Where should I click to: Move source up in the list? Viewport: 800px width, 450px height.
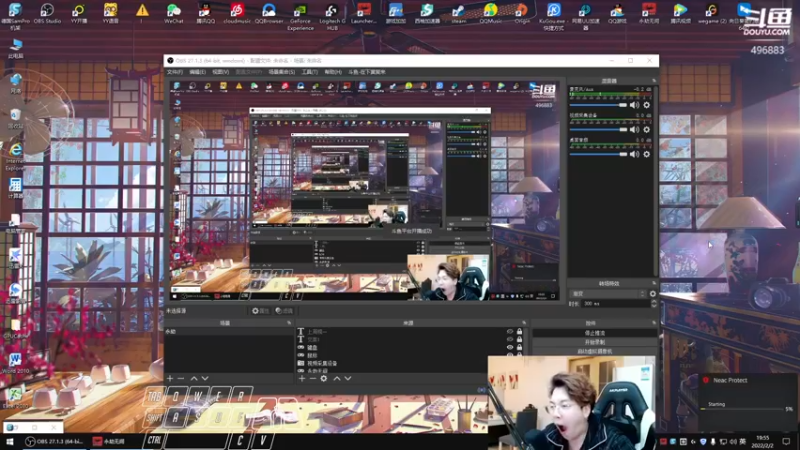[x=337, y=379]
